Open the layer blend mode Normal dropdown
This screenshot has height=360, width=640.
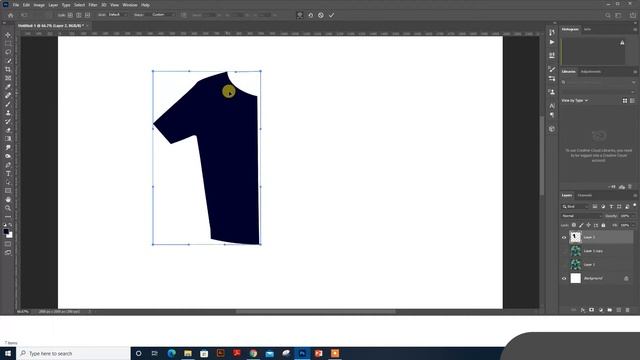click(581, 216)
